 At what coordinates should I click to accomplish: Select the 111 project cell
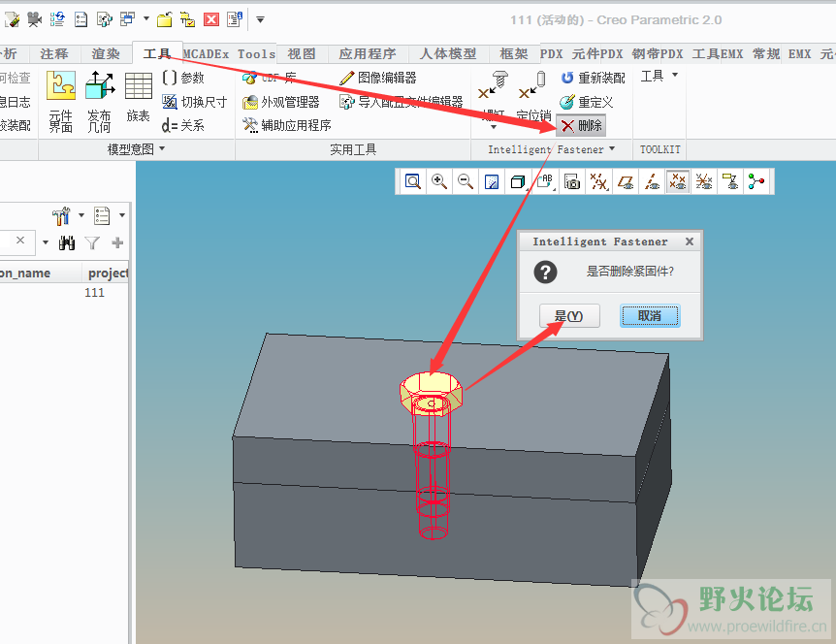[94, 292]
